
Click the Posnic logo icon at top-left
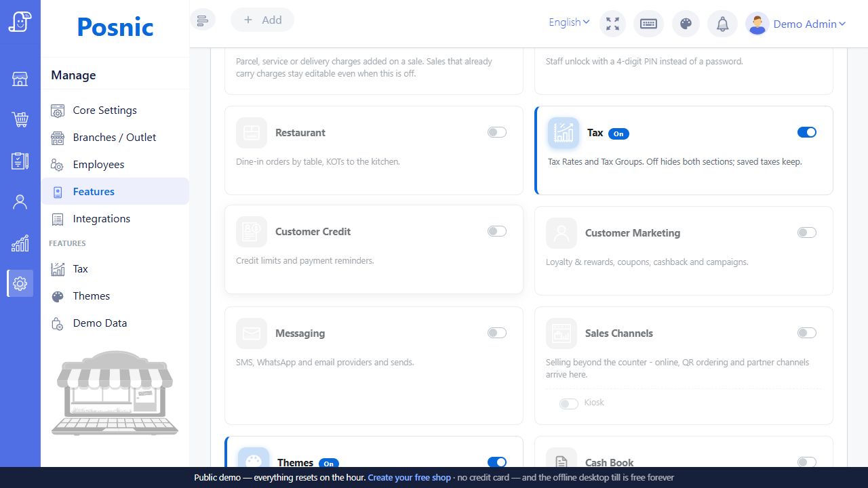[x=20, y=22]
